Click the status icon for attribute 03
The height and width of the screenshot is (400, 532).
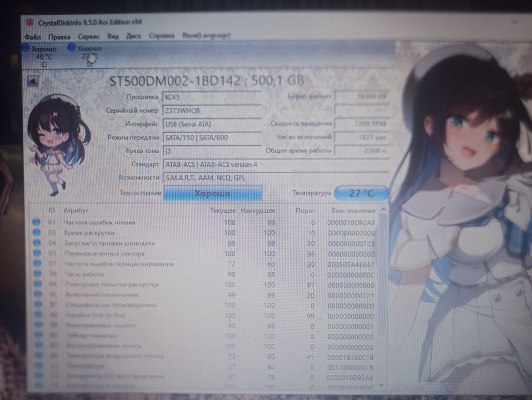pos(37,233)
